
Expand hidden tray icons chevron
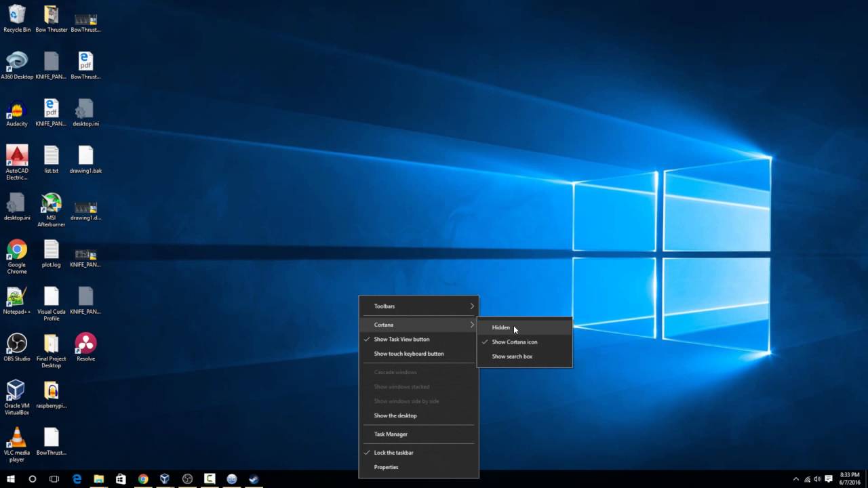tap(795, 478)
